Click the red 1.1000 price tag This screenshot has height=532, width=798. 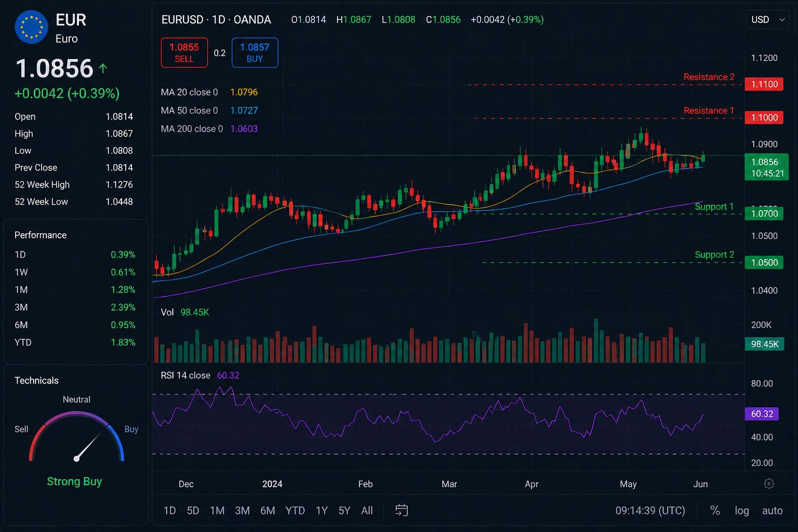(x=764, y=117)
